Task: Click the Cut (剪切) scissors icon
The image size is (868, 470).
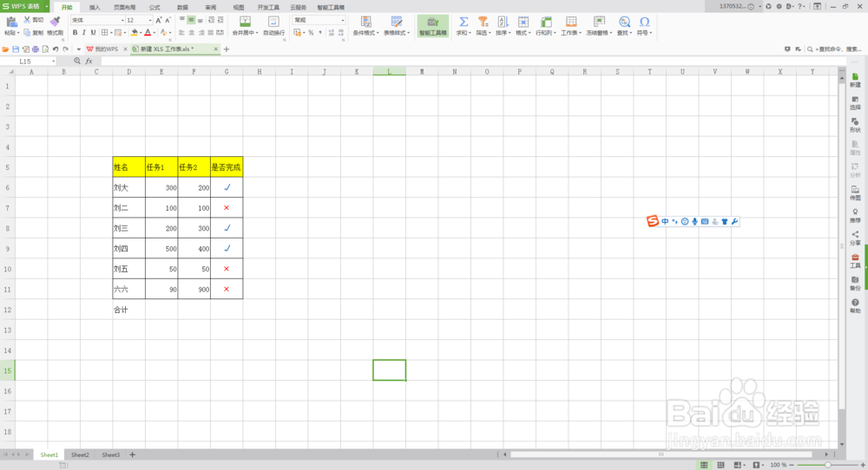Action: [x=27, y=20]
